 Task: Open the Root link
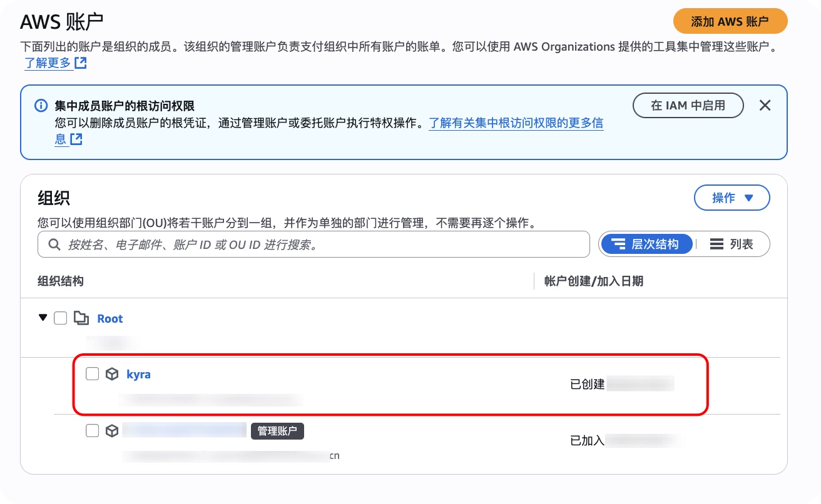tap(110, 319)
